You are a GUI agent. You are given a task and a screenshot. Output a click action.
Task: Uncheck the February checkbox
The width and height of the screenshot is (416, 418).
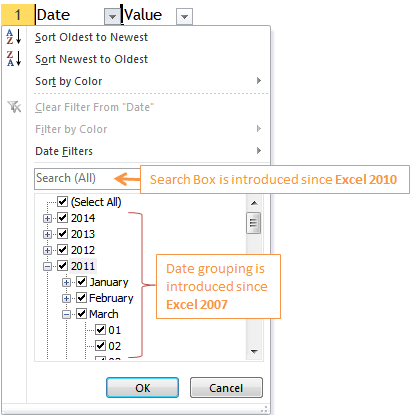tap(81, 298)
